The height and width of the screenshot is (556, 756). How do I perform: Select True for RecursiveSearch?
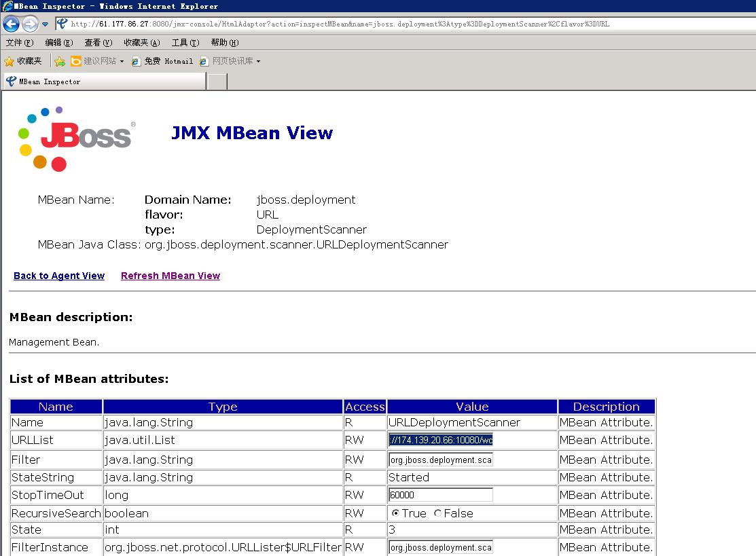(395, 513)
